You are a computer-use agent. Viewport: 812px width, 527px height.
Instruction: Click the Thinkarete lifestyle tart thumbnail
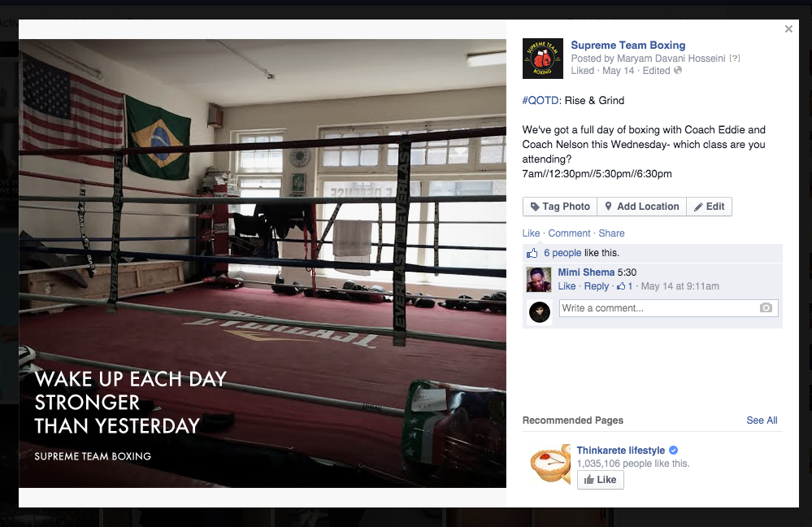point(549,464)
